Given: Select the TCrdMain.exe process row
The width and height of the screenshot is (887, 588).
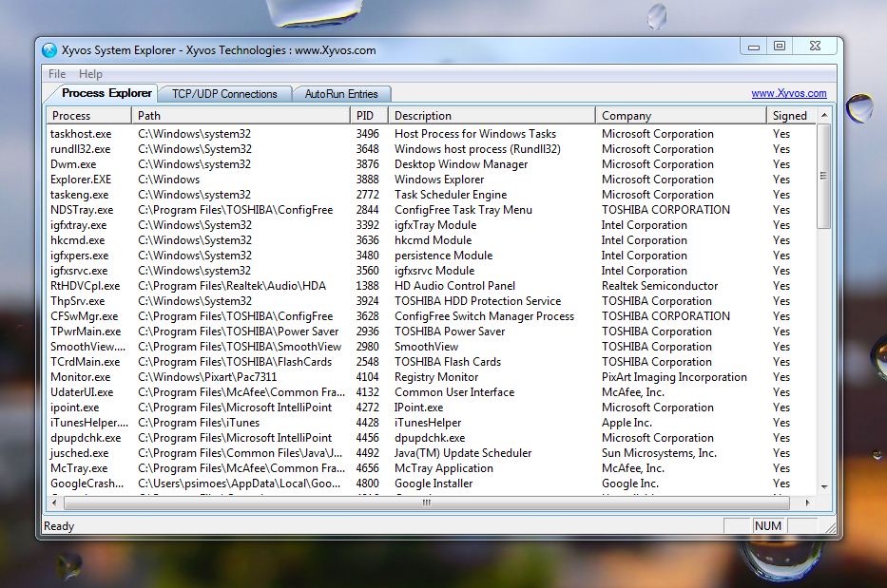Looking at the screenshot, I should point(431,362).
